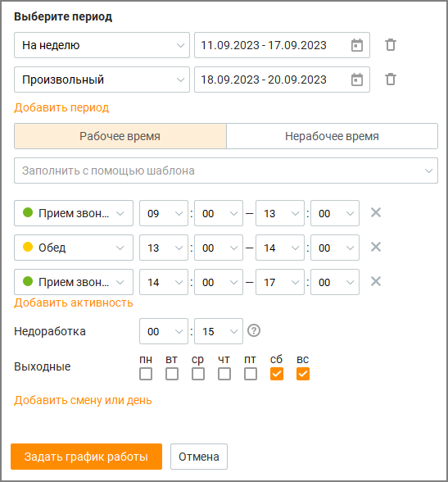Image resolution: width=448 pixels, height=482 pixels.
Task: Change start hour 09 of first activity
Action: pyautogui.click(x=164, y=213)
